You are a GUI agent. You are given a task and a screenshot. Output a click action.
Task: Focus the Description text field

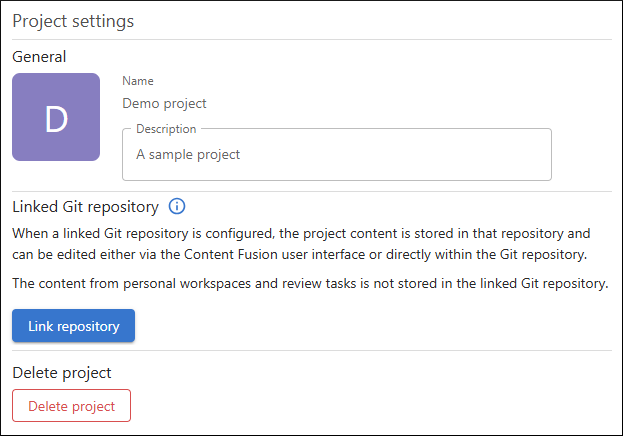pyautogui.click(x=336, y=154)
